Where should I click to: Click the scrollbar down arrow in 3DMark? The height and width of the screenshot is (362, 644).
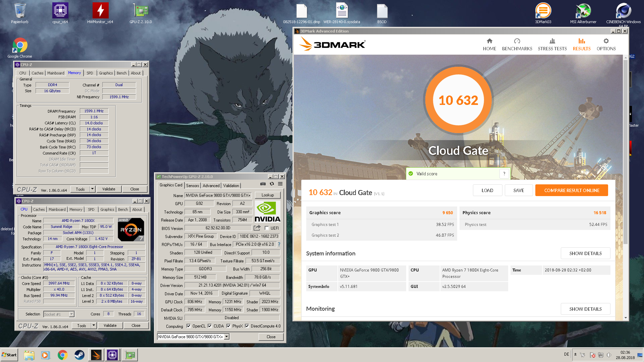626,318
